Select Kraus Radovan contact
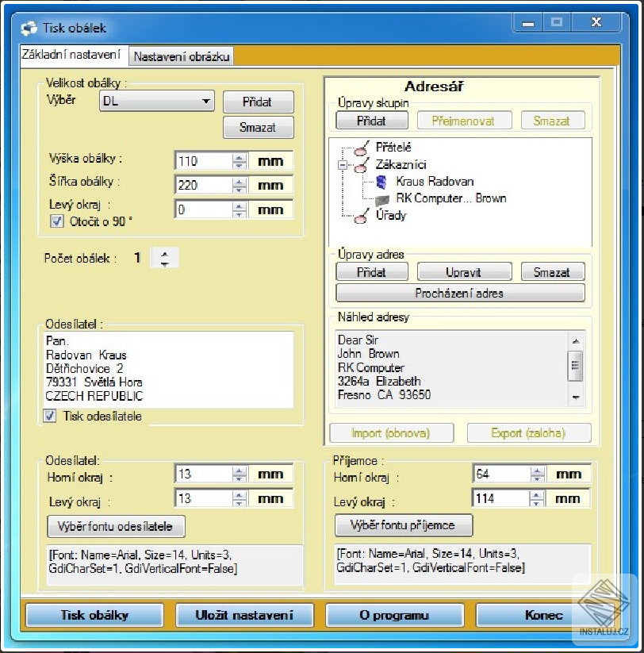This screenshot has height=653, width=644. (435, 182)
